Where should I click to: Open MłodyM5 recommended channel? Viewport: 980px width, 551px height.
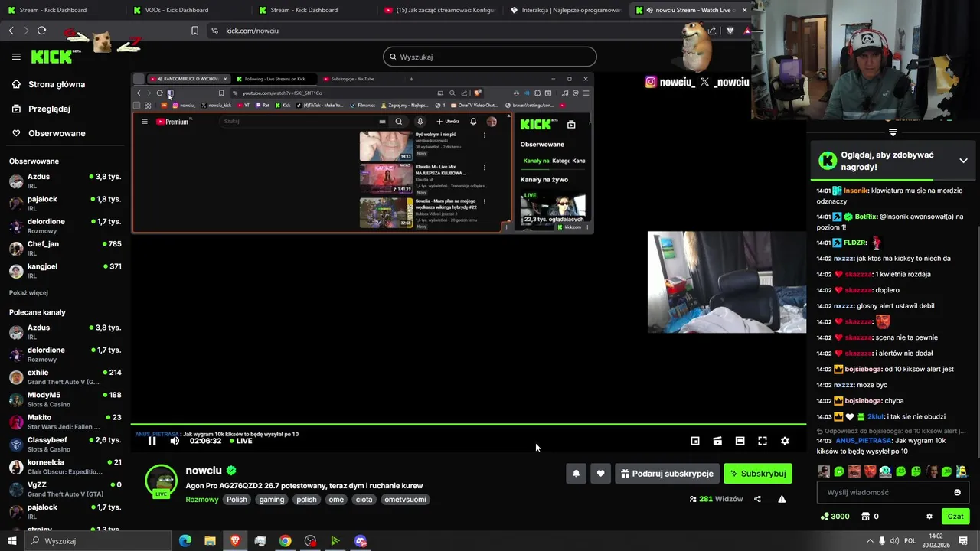[x=65, y=399]
